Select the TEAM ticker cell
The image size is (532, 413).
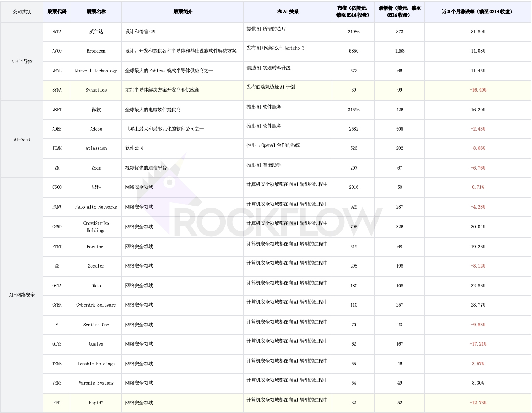(x=57, y=148)
